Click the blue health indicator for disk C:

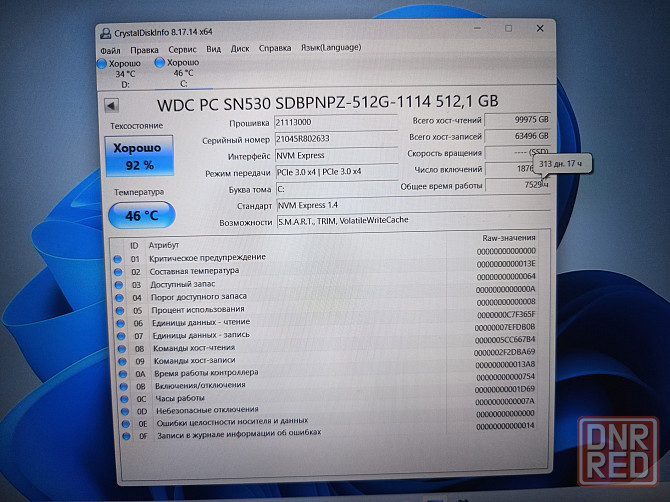(159, 62)
